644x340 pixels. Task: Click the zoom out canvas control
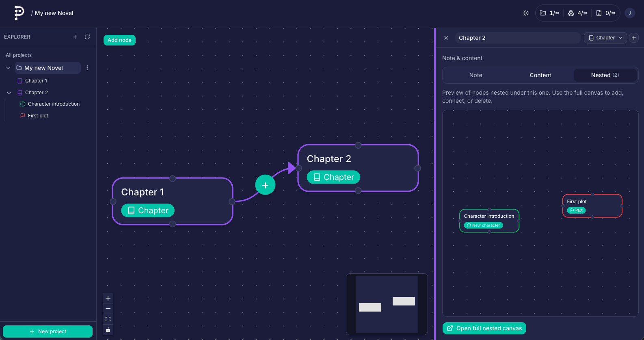coord(108,309)
